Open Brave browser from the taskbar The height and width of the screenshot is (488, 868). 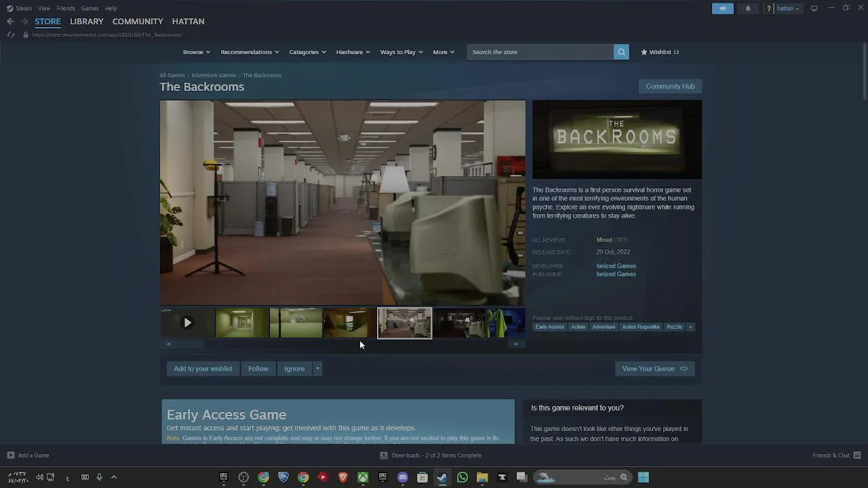343,477
